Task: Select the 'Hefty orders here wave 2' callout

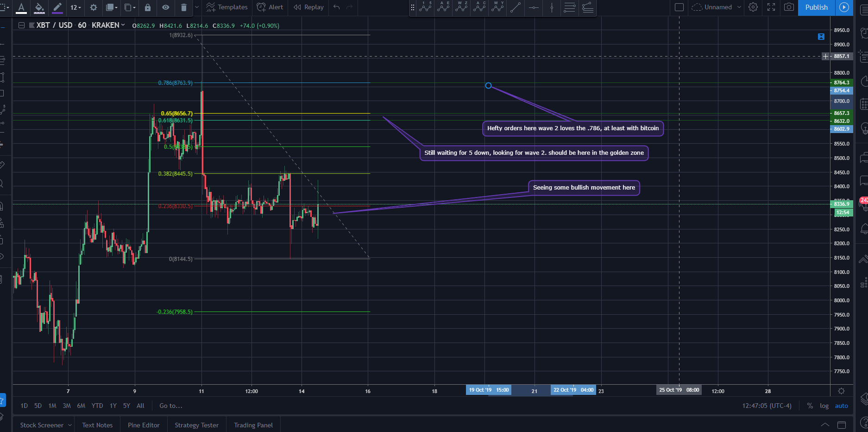Action: pos(573,128)
